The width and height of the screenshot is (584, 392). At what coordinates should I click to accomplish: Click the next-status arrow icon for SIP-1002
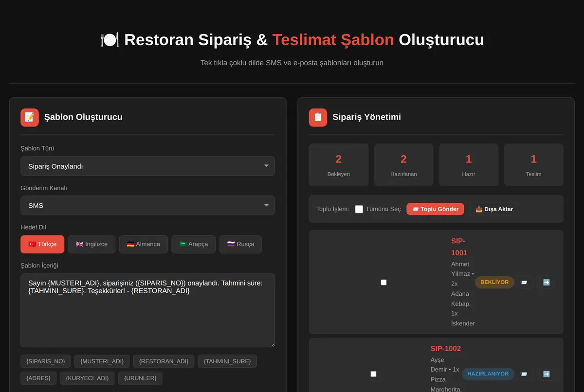[x=547, y=374]
